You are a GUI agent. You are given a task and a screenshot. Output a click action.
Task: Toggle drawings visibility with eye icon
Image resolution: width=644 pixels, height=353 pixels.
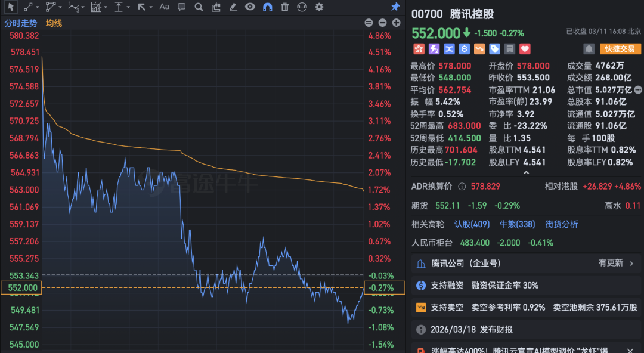(250, 7)
